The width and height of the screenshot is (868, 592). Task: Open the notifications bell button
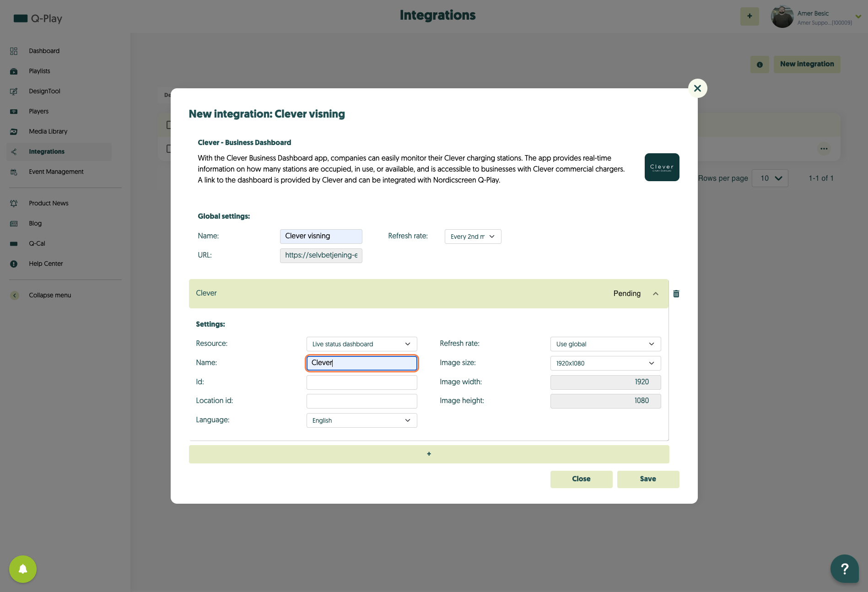[x=23, y=569]
